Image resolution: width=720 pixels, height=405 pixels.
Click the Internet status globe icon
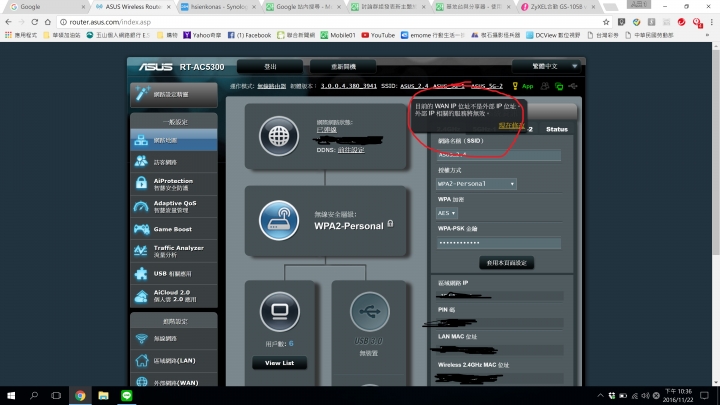click(279, 136)
